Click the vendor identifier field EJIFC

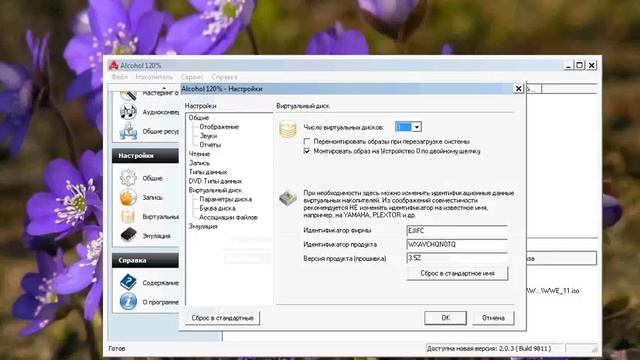(457, 231)
